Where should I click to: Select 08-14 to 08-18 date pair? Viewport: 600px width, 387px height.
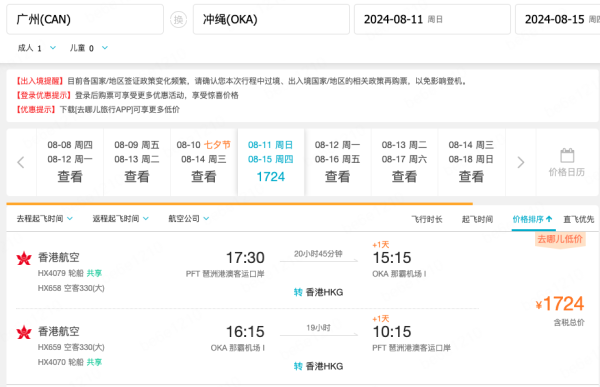(471, 162)
